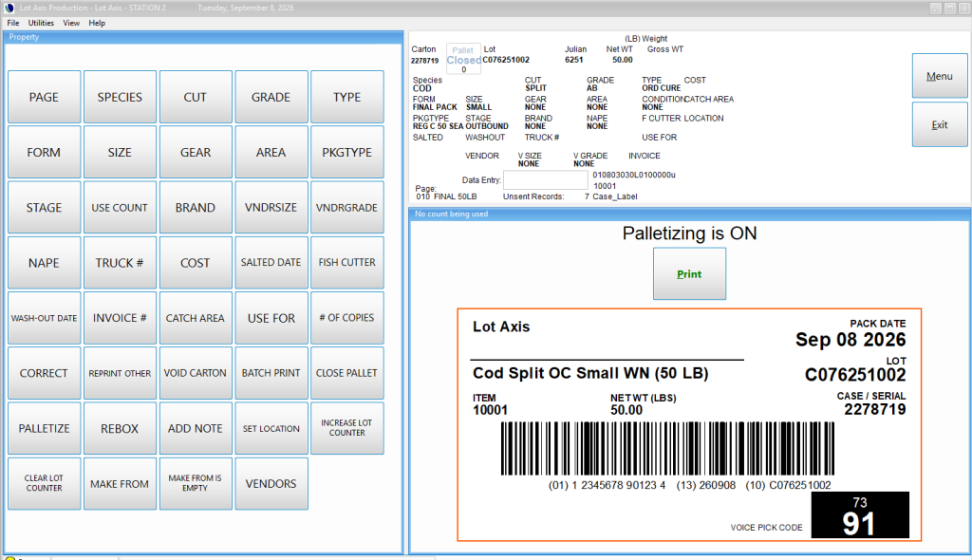The width and height of the screenshot is (972, 560).
Task: Click the VNDRGRADE button
Action: [347, 207]
